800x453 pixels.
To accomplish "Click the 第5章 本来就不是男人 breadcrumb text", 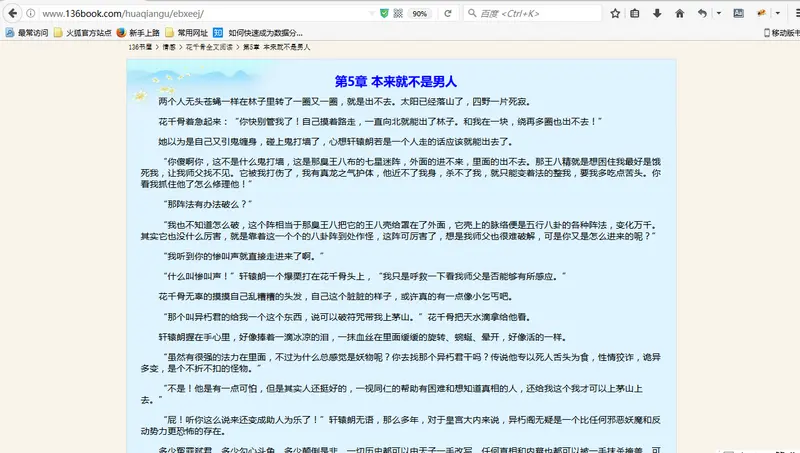I will 277,47.
